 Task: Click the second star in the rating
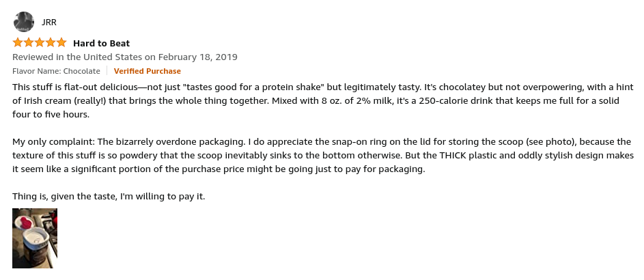click(29, 43)
